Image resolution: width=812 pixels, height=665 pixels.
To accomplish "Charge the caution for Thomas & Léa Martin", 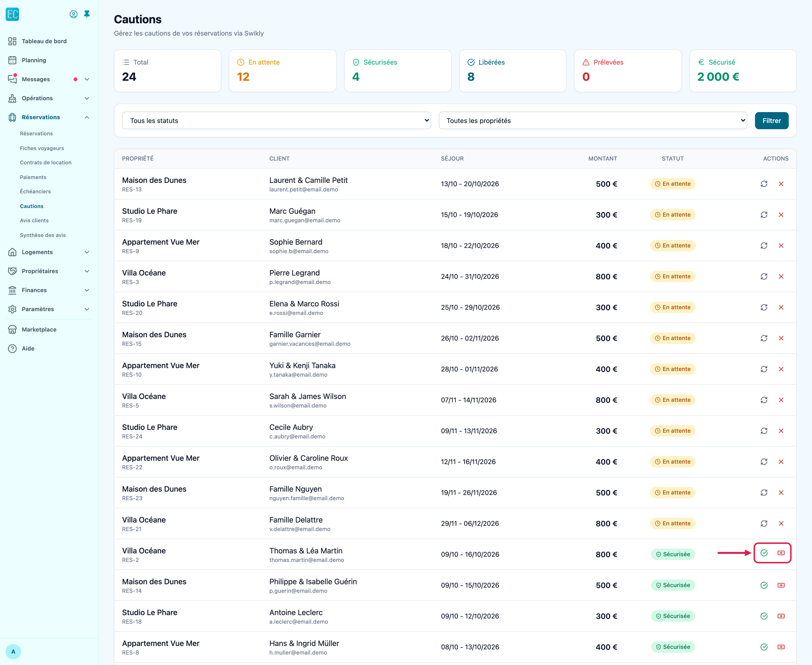I will point(781,553).
